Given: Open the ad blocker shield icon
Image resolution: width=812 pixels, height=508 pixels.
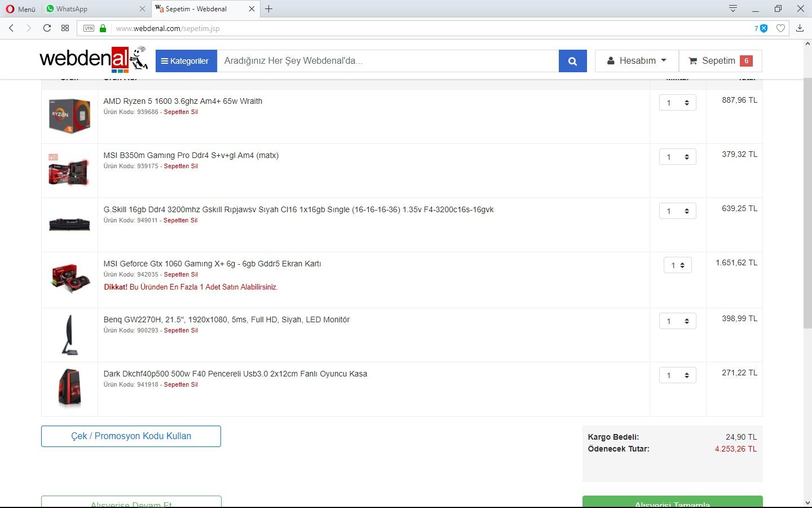Looking at the screenshot, I should pyautogui.click(x=764, y=28).
